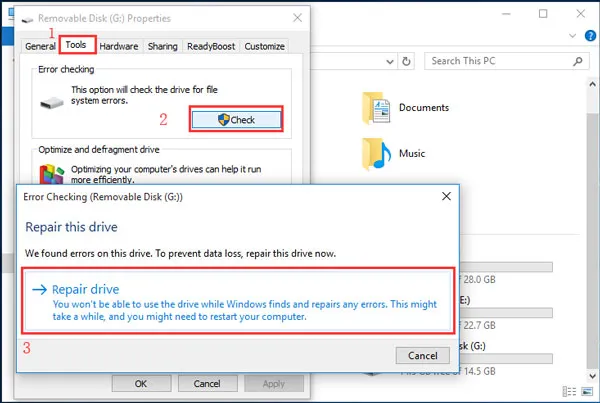This screenshot has height=403, width=600.
Task: Expand the address bar history dropdown
Action: 390,62
